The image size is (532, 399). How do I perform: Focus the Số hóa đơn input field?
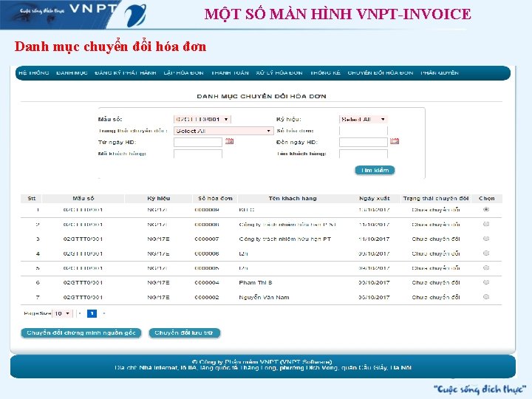coord(364,131)
